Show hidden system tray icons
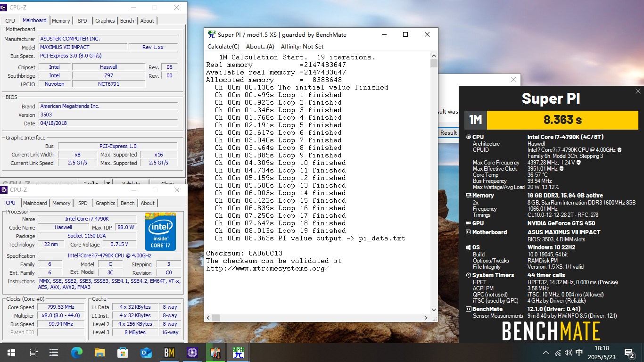This screenshot has width=644, height=362. 546,353
